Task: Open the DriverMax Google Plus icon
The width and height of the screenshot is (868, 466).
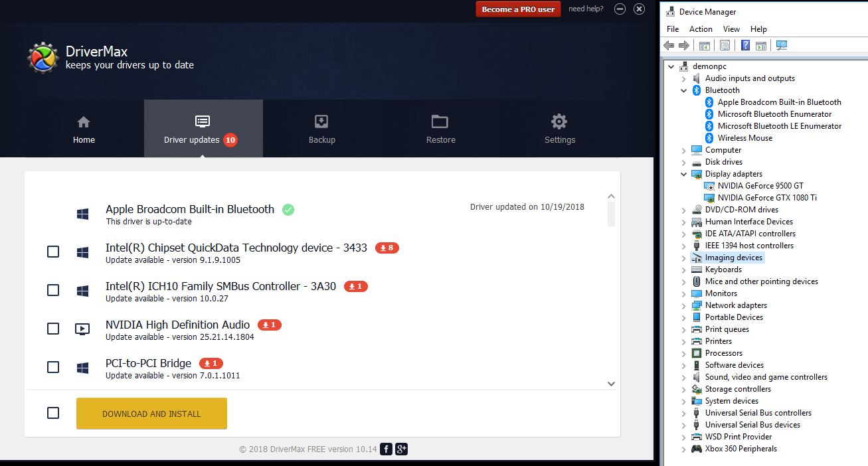Action: (402, 449)
